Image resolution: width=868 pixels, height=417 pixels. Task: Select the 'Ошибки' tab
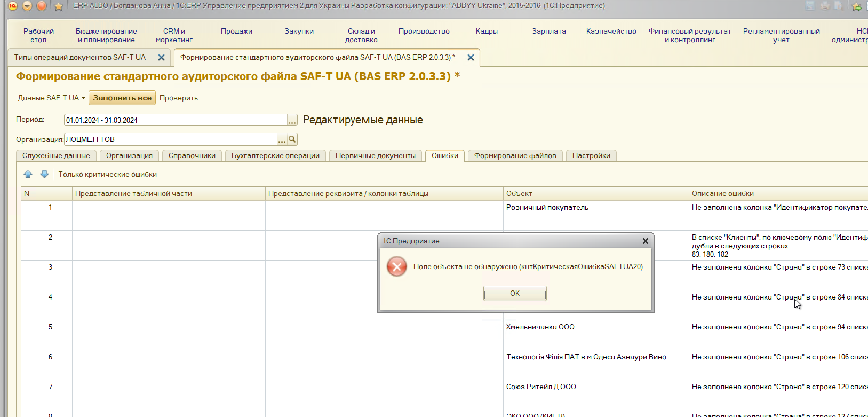pos(445,155)
